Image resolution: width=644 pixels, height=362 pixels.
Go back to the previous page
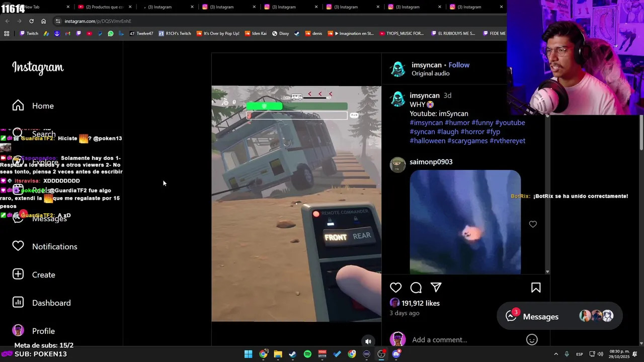click(7, 21)
